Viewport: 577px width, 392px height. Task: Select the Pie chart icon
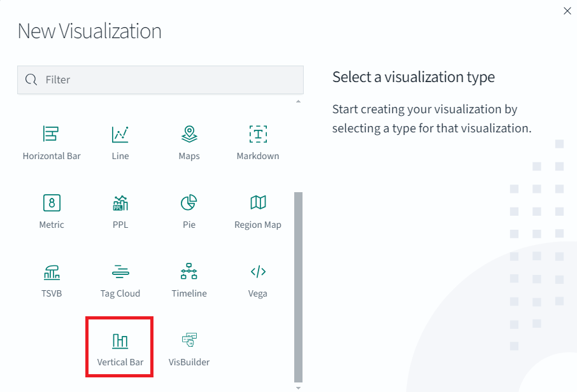click(189, 202)
